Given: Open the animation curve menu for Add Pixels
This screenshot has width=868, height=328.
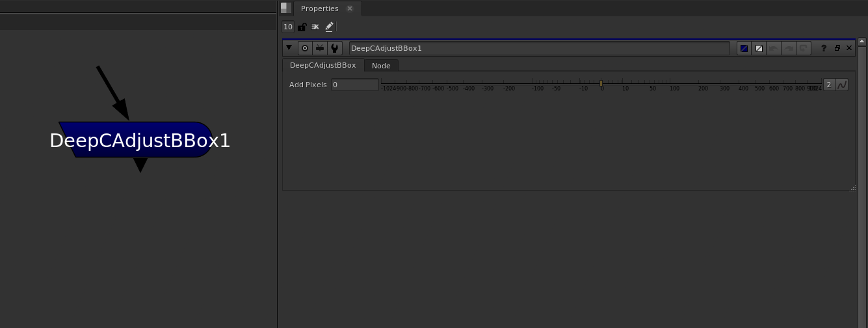Looking at the screenshot, I should click(842, 85).
